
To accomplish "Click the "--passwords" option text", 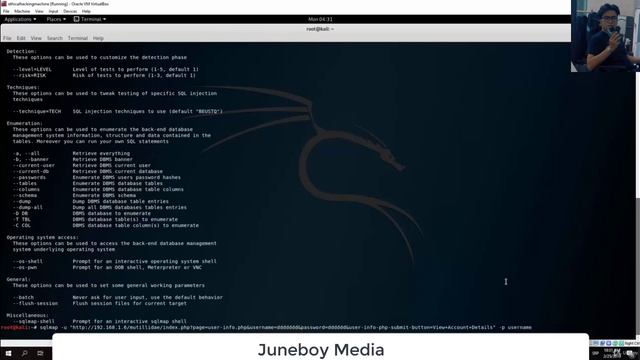I will coord(29,178).
